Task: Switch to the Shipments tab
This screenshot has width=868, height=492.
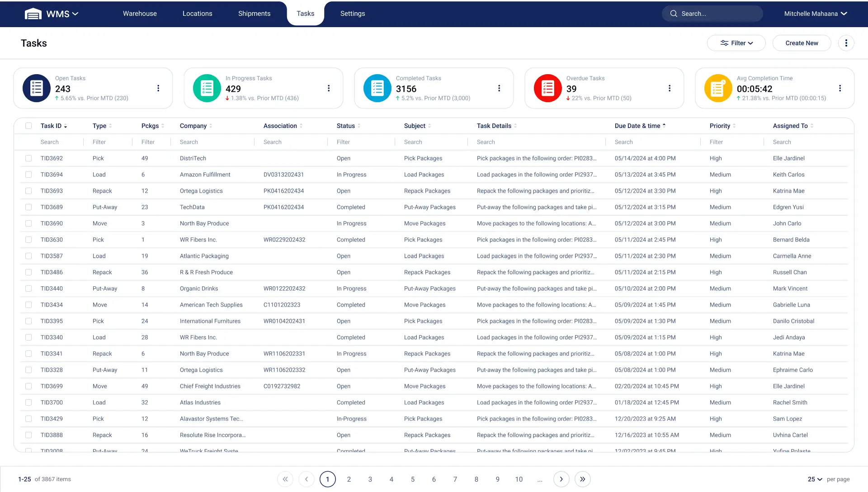Action: [254, 14]
